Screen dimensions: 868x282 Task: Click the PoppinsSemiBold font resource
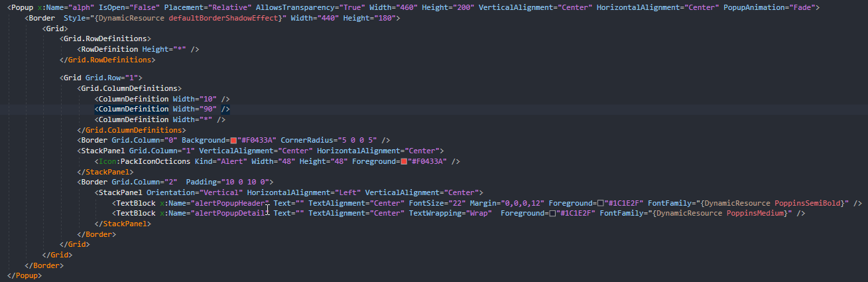(x=808, y=203)
